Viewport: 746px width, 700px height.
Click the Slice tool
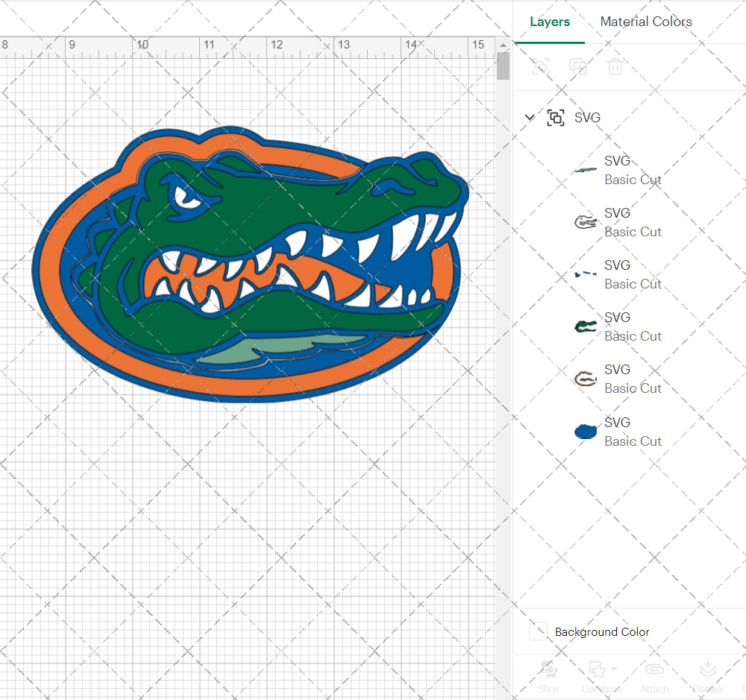coord(548,677)
